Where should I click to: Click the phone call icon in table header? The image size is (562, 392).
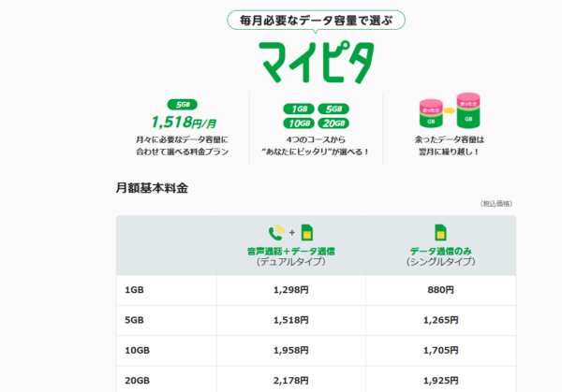[x=276, y=233]
